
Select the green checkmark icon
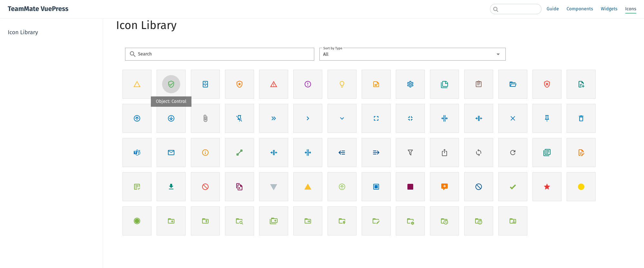click(513, 187)
